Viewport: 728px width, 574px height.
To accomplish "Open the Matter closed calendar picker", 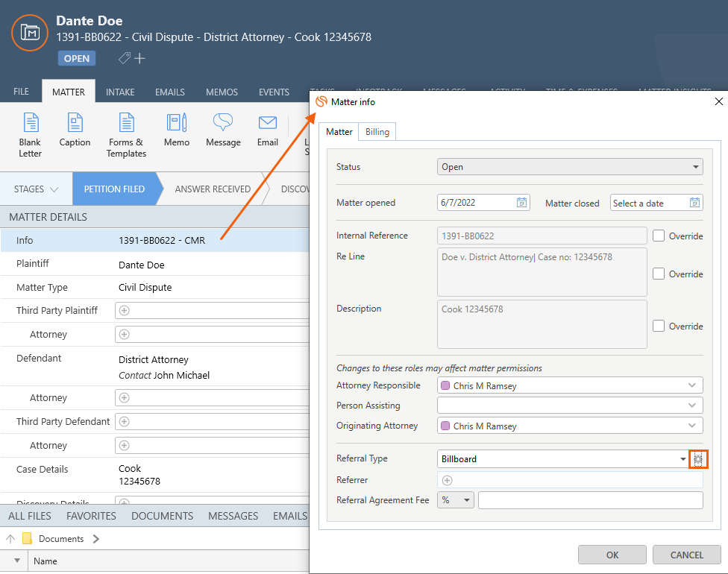I will tap(694, 203).
